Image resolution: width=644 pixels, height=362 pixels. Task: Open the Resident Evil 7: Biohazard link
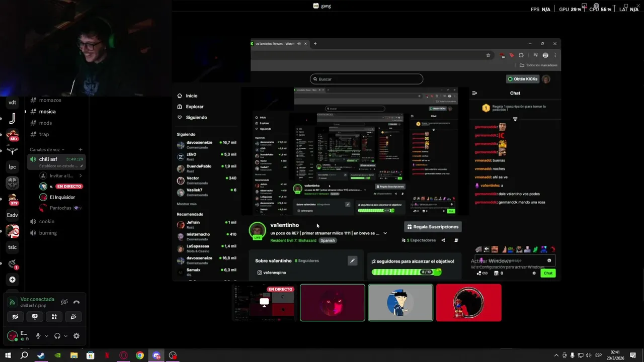point(293,240)
